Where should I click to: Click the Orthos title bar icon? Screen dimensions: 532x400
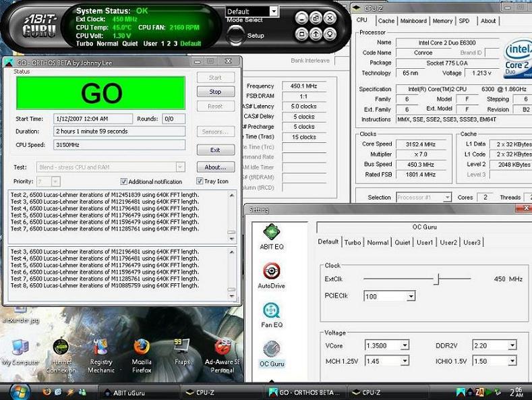9,62
